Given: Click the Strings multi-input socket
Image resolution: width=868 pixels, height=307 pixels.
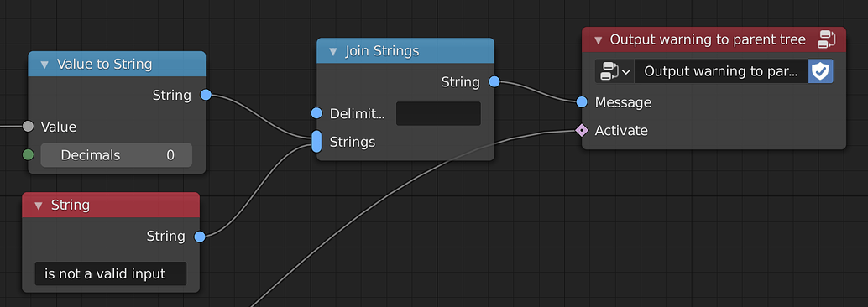Looking at the screenshot, I should tap(316, 142).
